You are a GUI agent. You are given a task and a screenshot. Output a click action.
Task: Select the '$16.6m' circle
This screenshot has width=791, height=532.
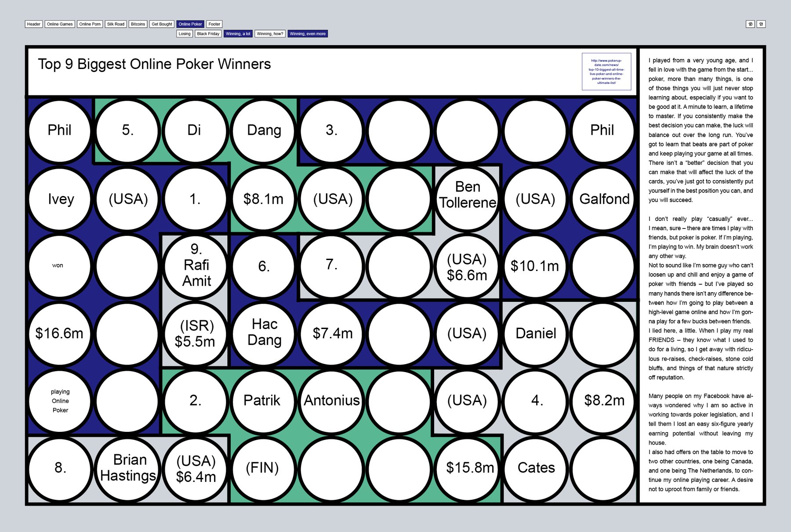click(59, 333)
